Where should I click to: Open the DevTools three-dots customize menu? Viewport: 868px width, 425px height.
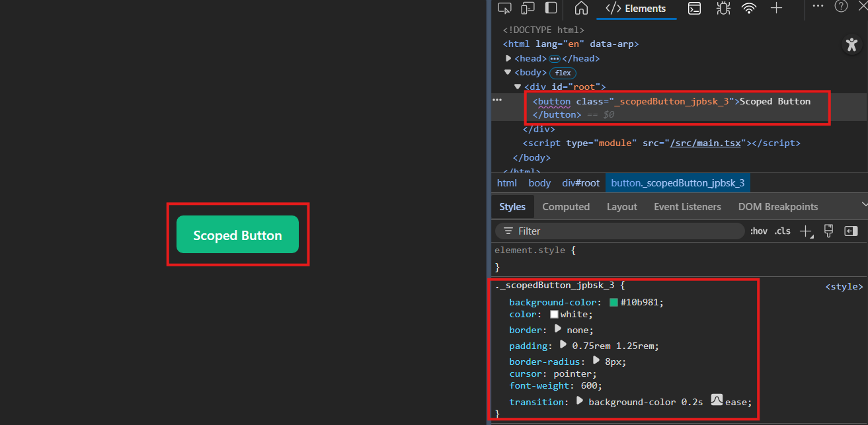click(x=818, y=6)
